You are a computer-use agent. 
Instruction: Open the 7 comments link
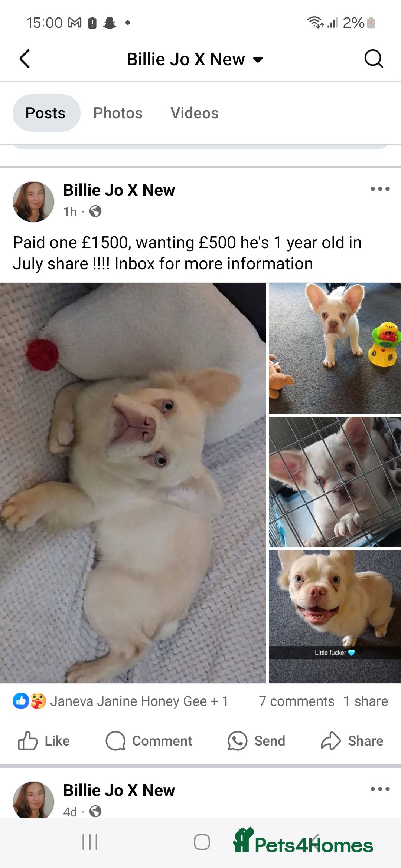coord(297,701)
